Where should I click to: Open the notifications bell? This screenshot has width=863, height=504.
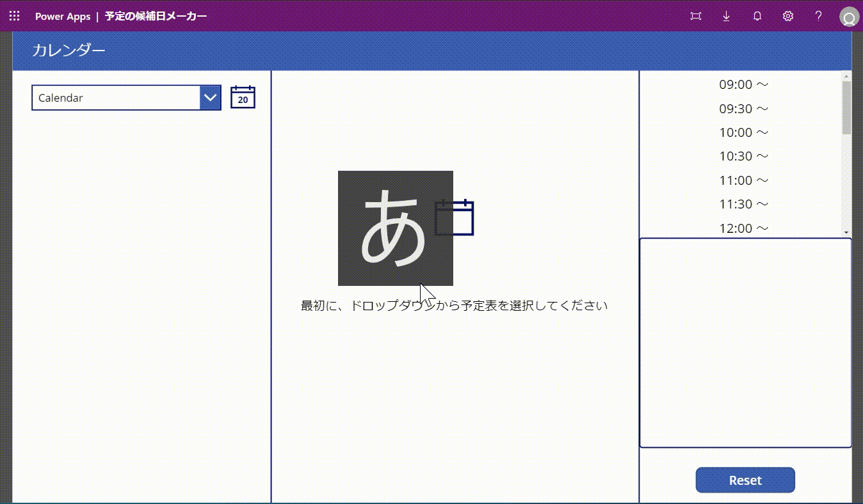pyautogui.click(x=757, y=15)
